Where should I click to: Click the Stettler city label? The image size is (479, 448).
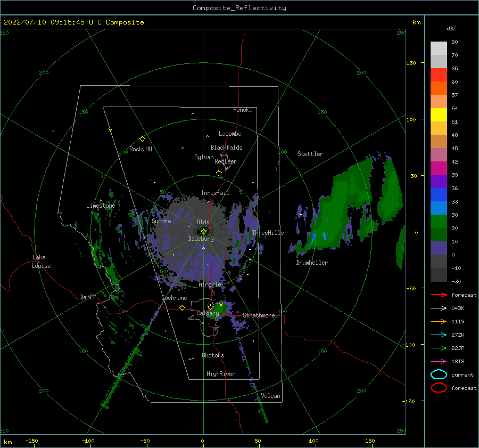[310, 154]
